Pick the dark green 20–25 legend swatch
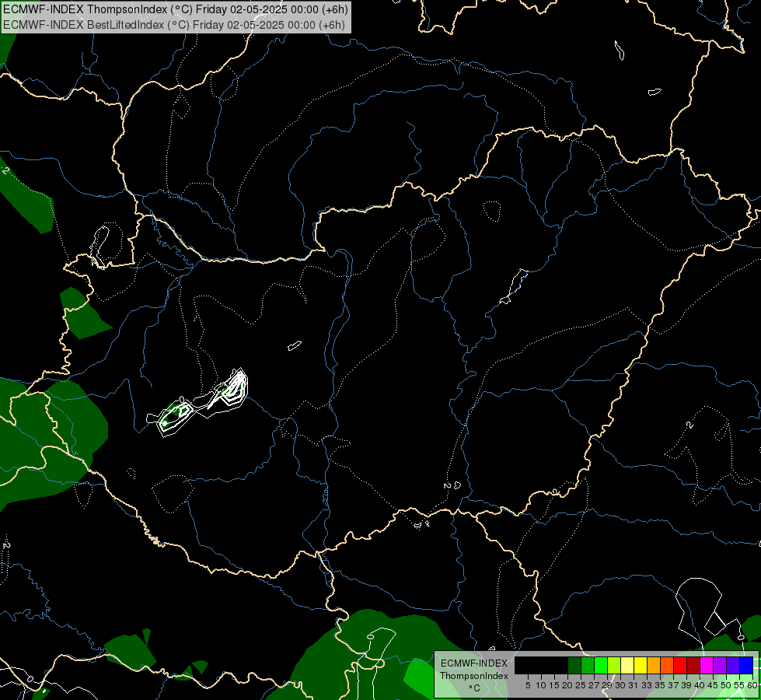Image resolution: width=761 pixels, height=700 pixels. click(x=574, y=665)
